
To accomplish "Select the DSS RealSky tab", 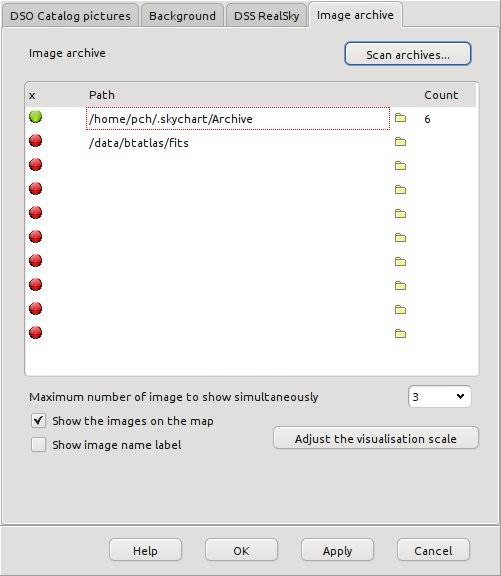I will point(266,16).
